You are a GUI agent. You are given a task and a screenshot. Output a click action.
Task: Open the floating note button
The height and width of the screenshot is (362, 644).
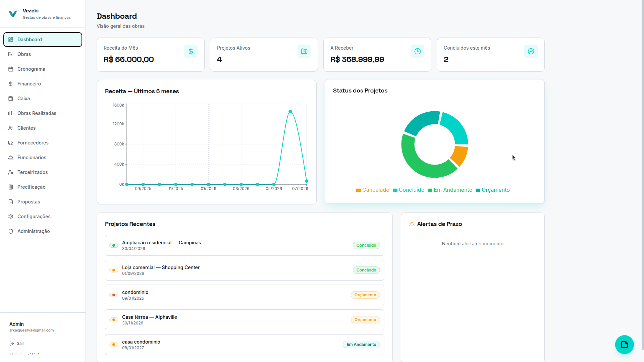coord(625,345)
